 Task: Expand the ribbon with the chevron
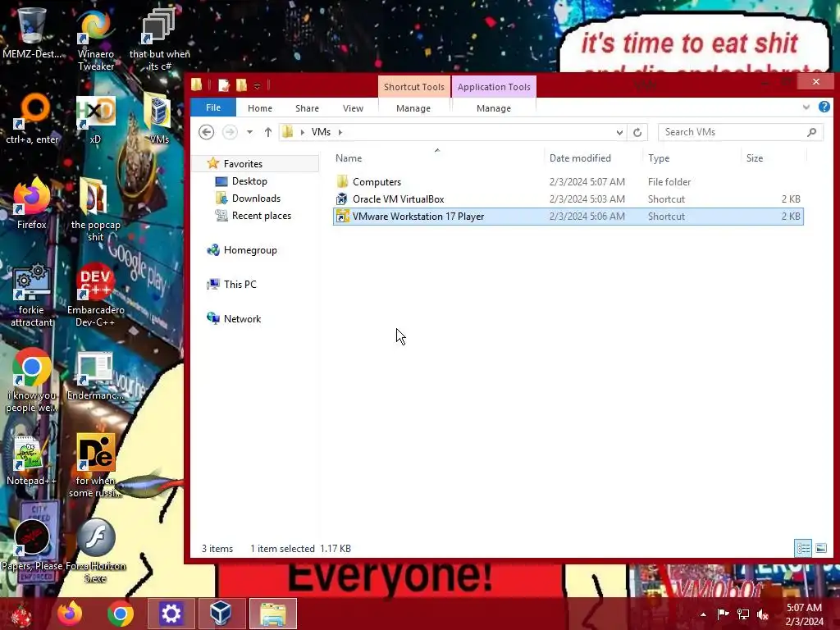(806, 107)
